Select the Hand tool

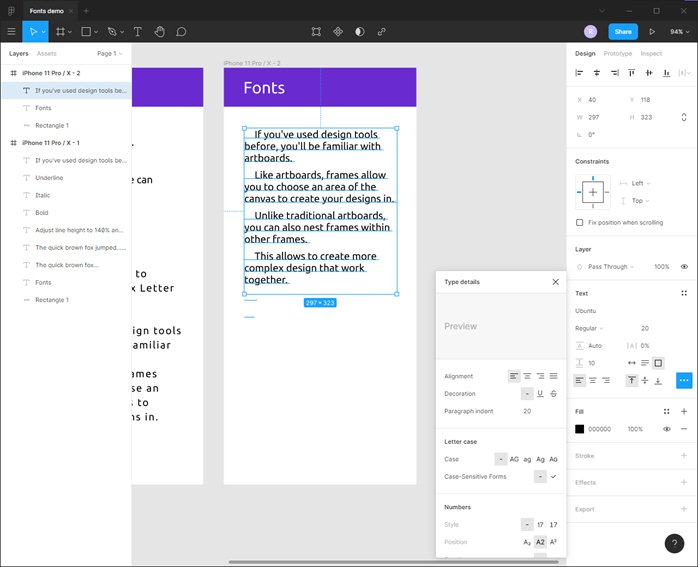[159, 32]
